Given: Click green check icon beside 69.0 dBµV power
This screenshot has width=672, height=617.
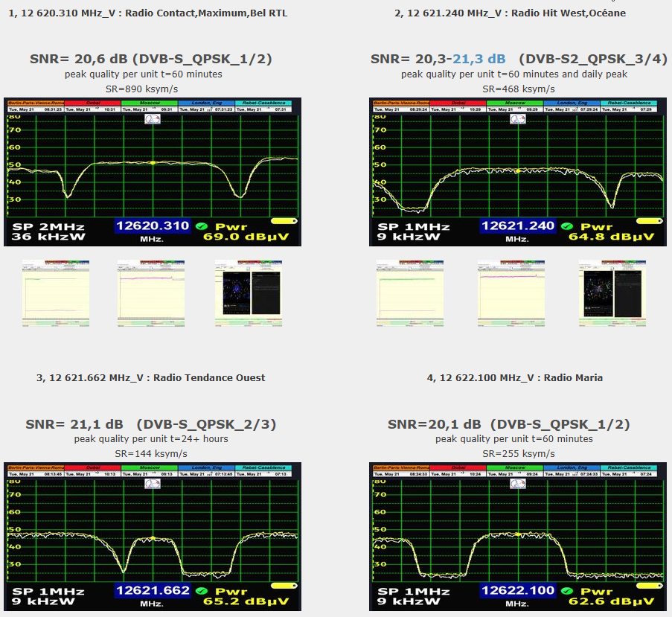Looking at the screenshot, I should click(202, 226).
